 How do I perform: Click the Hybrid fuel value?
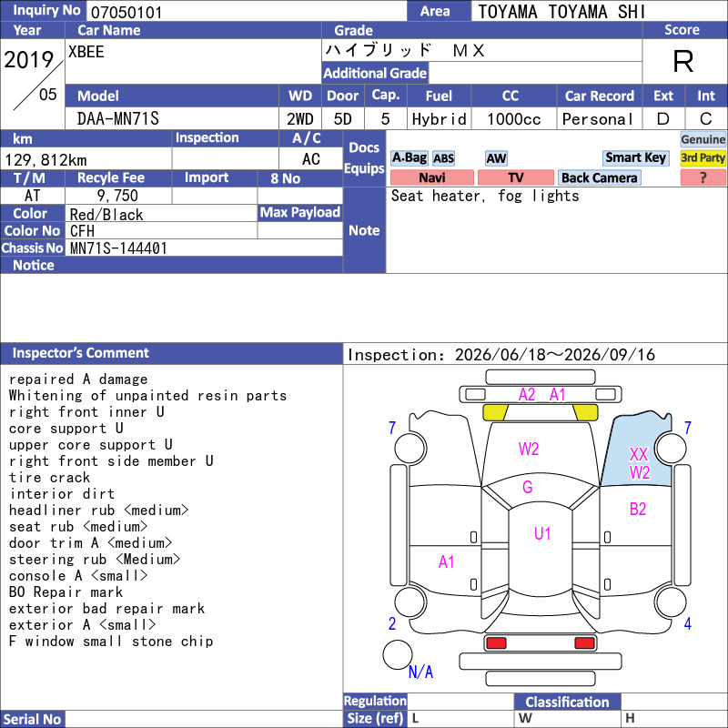pyautogui.click(x=439, y=119)
